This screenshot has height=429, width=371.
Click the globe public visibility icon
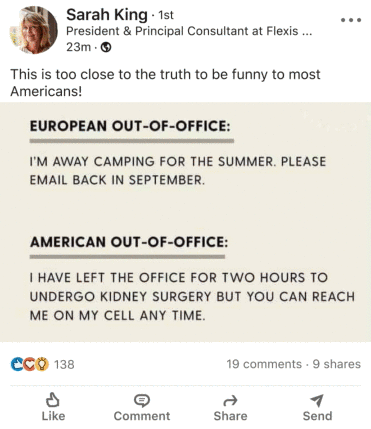[106, 47]
